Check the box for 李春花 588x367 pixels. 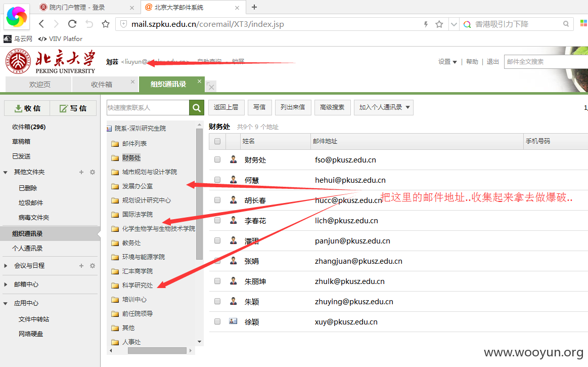click(x=217, y=220)
